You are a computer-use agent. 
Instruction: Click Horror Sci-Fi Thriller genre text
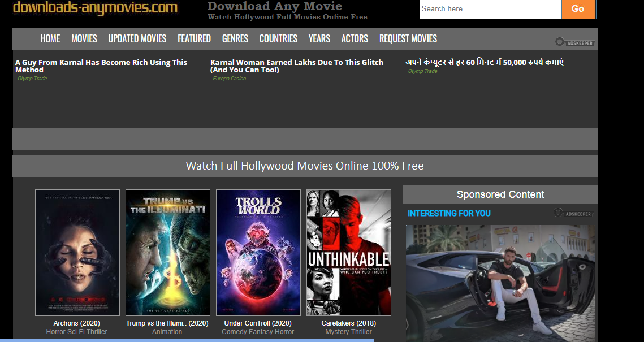[x=76, y=332]
